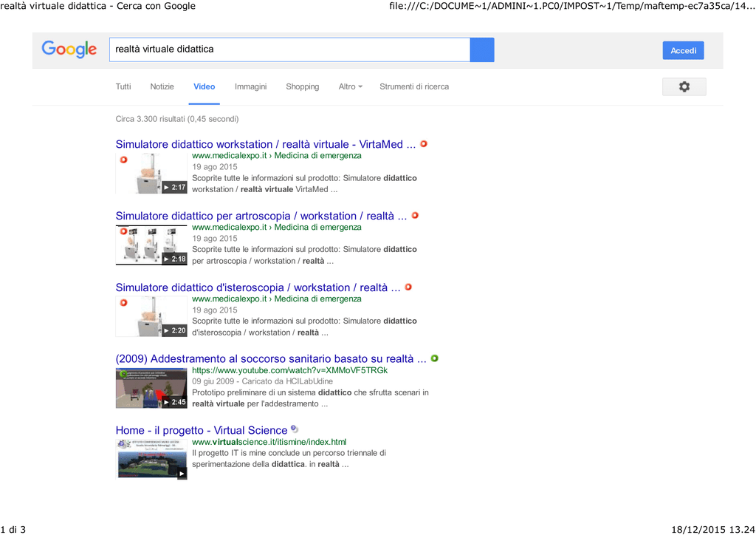Open 'Simulatore didattico d'isteroscopia' result
The width and height of the screenshot is (756, 535).
click(x=258, y=287)
